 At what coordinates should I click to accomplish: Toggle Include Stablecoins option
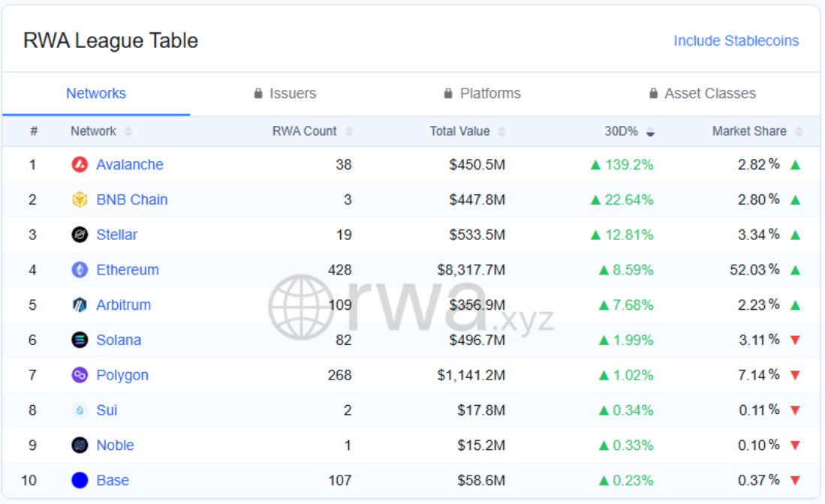coord(736,40)
